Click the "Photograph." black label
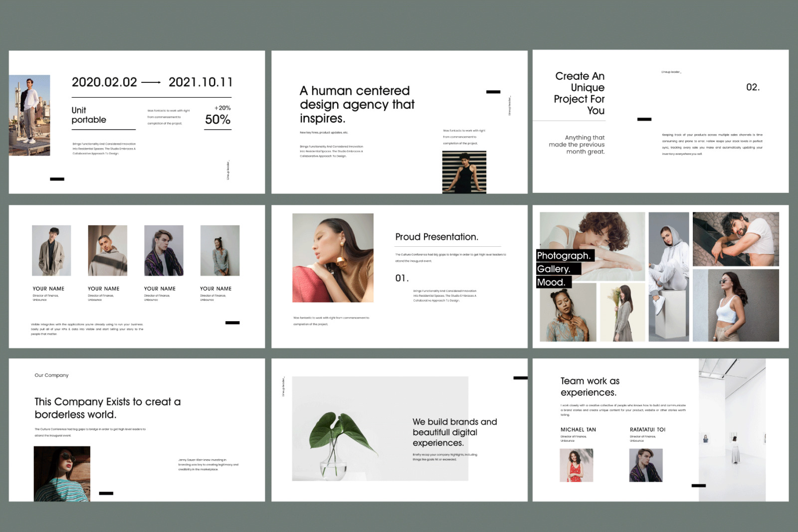This screenshot has width=798, height=532. click(565, 256)
